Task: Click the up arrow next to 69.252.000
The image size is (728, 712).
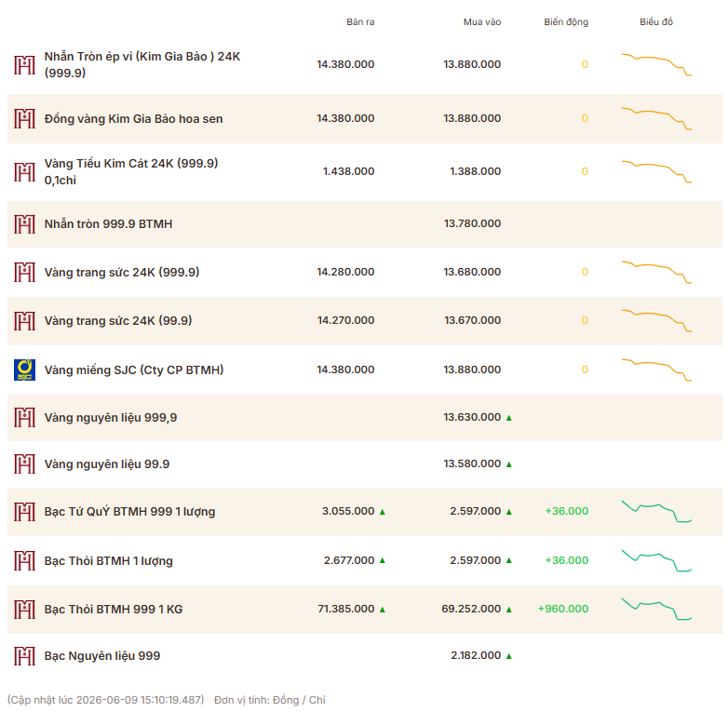Action: (x=509, y=610)
